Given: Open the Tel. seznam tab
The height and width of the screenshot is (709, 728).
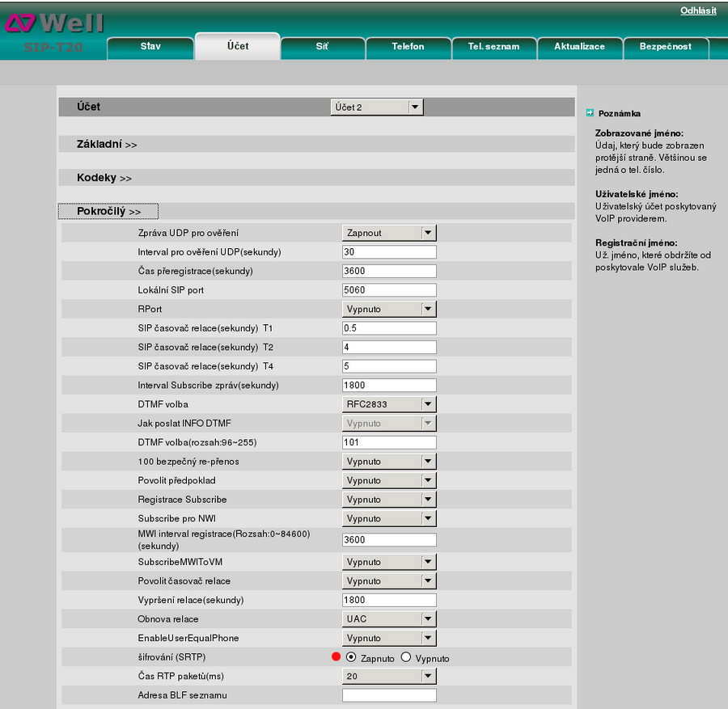Looking at the screenshot, I should (493, 47).
